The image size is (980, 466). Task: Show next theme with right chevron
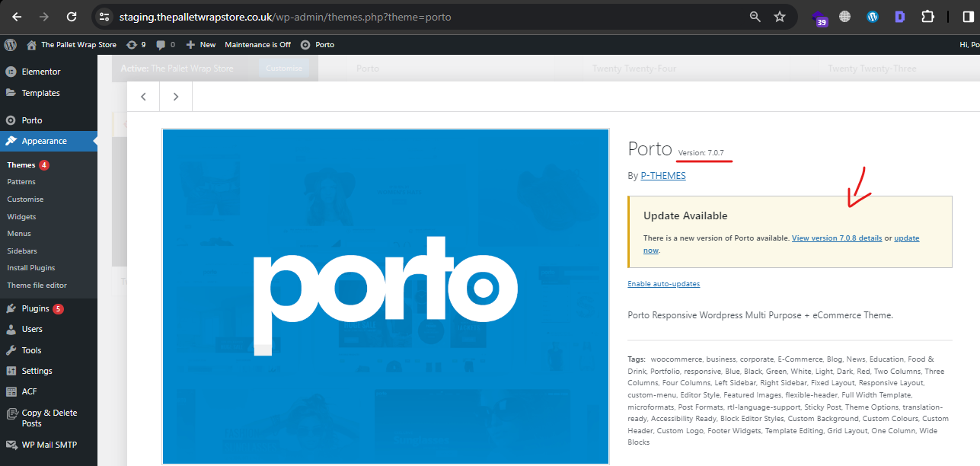pyautogui.click(x=176, y=97)
